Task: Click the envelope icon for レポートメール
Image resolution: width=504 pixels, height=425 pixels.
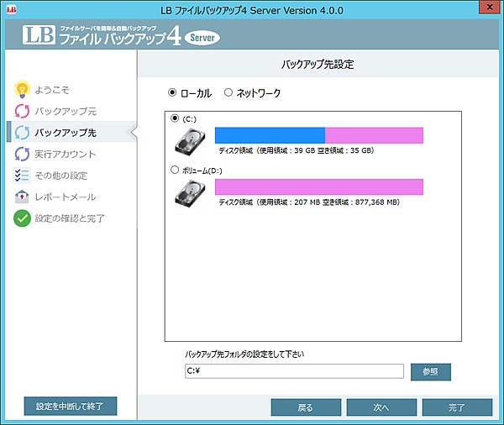Action: [x=22, y=197]
